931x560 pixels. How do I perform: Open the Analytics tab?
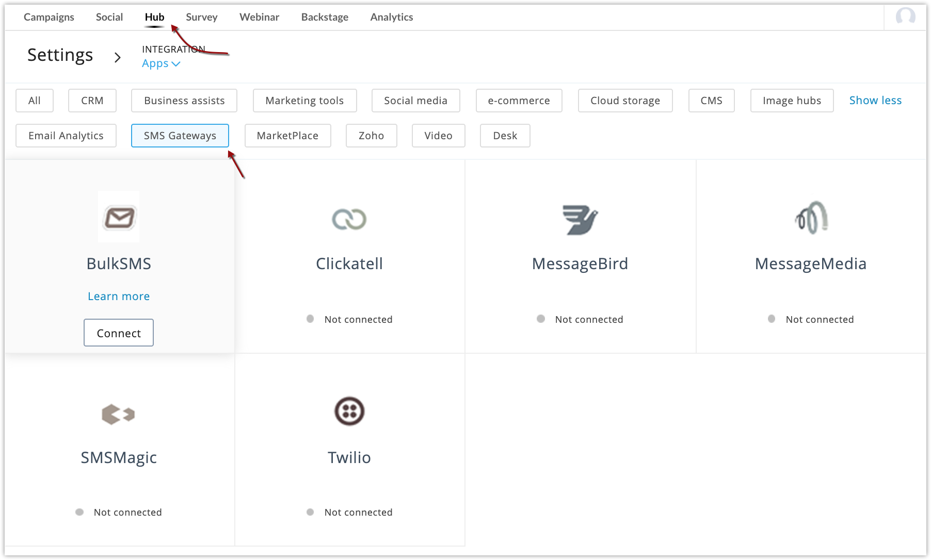click(x=392, y=17)
